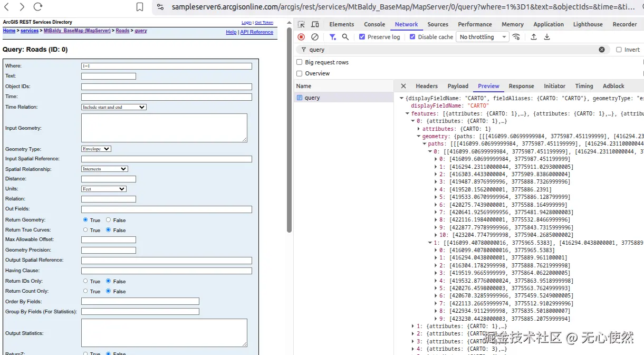The width and height of the screenshot is (644, 355).
Task: Clear the network log
Action: tap(315, 37)
